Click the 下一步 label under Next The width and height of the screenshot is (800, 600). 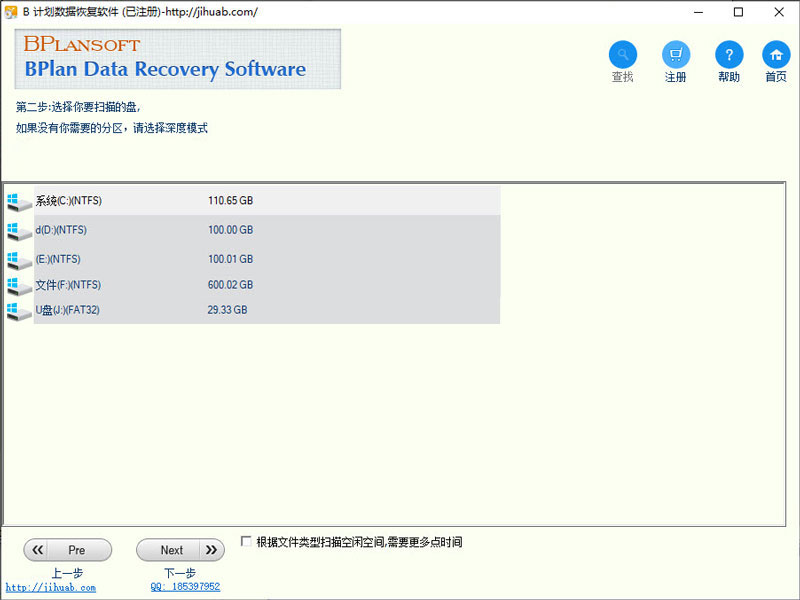180,572
